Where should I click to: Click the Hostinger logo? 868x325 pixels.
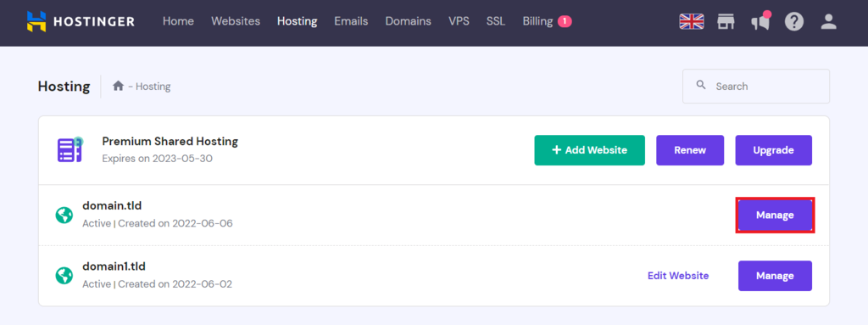point(81,21)
